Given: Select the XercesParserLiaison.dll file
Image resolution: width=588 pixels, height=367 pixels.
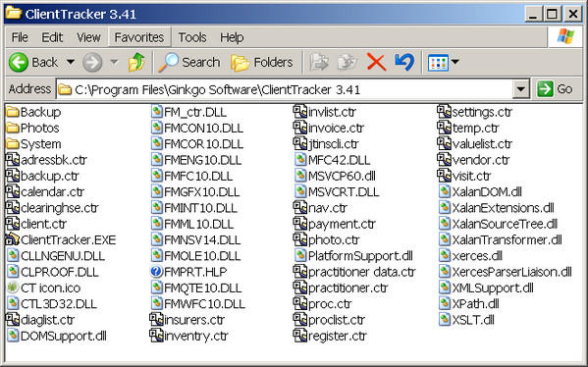Looking at the screenshot, I should (x=506, y=272).
